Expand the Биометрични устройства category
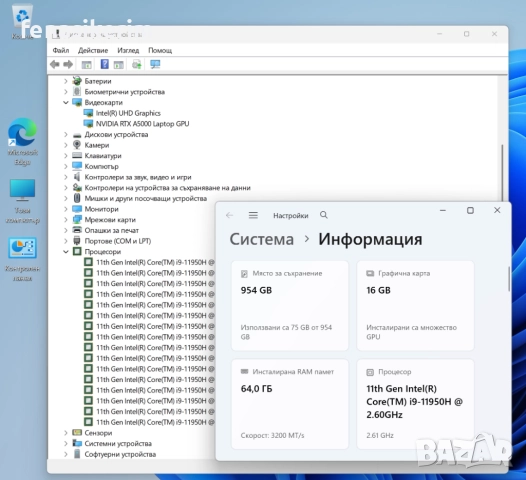The image size is (526, 480). (x=66, y=92)
